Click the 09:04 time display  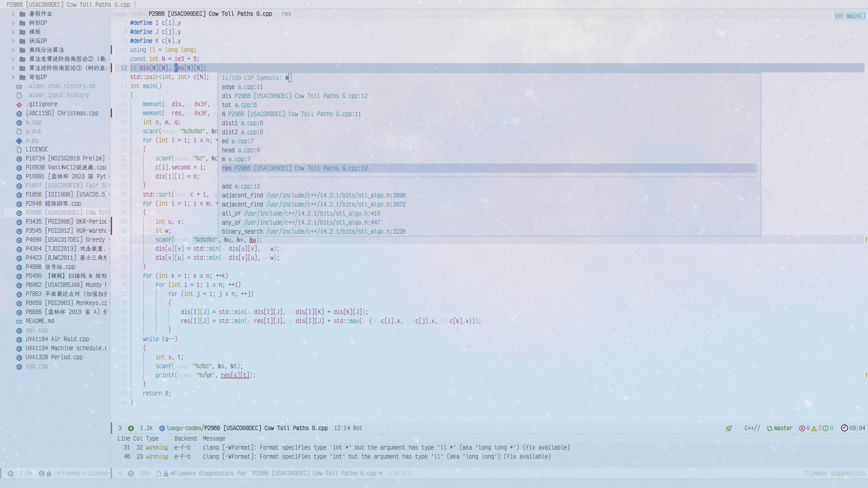[x=857, y=428]
